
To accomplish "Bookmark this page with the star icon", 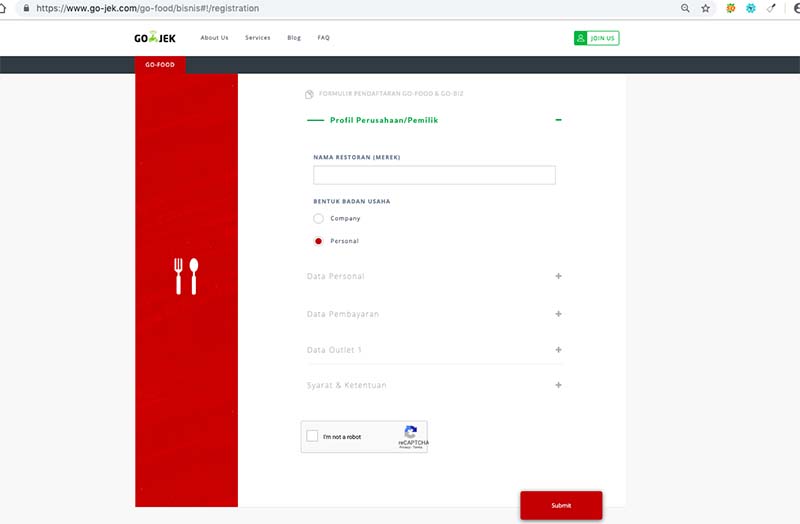I will tap(706, 8).
